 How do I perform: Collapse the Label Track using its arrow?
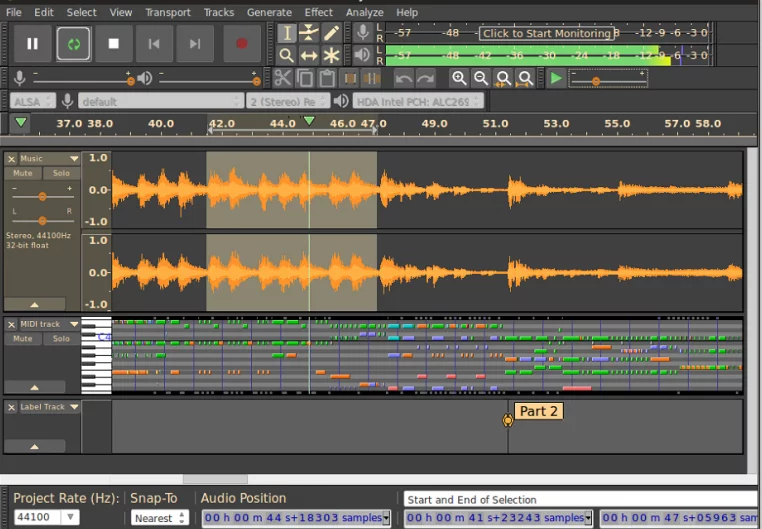click(x=34, y=446)
